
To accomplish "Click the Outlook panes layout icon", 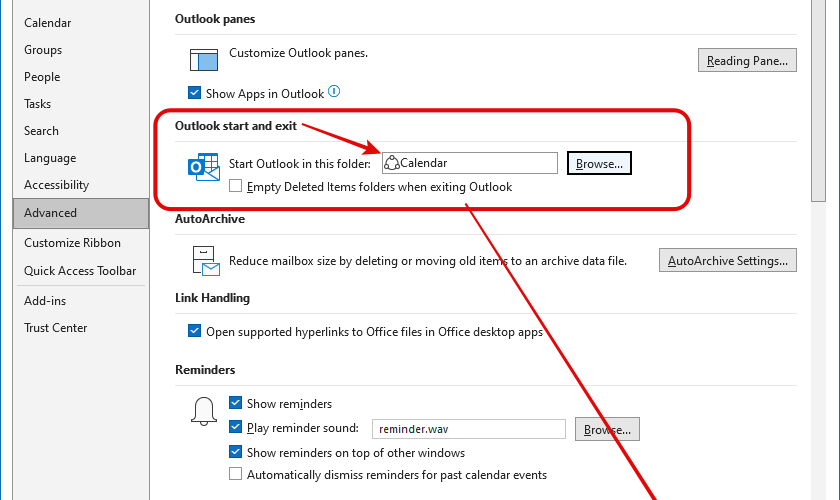I will click(x=204, y=59).
